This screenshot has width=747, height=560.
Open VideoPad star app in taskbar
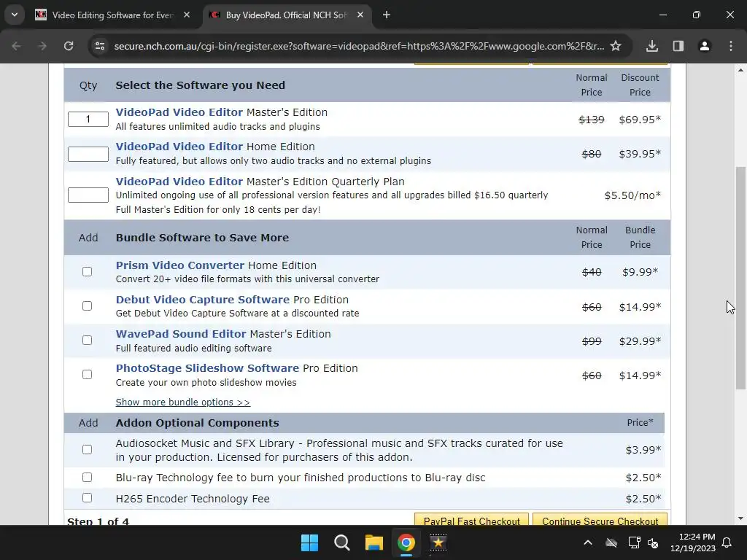[438, 542]
